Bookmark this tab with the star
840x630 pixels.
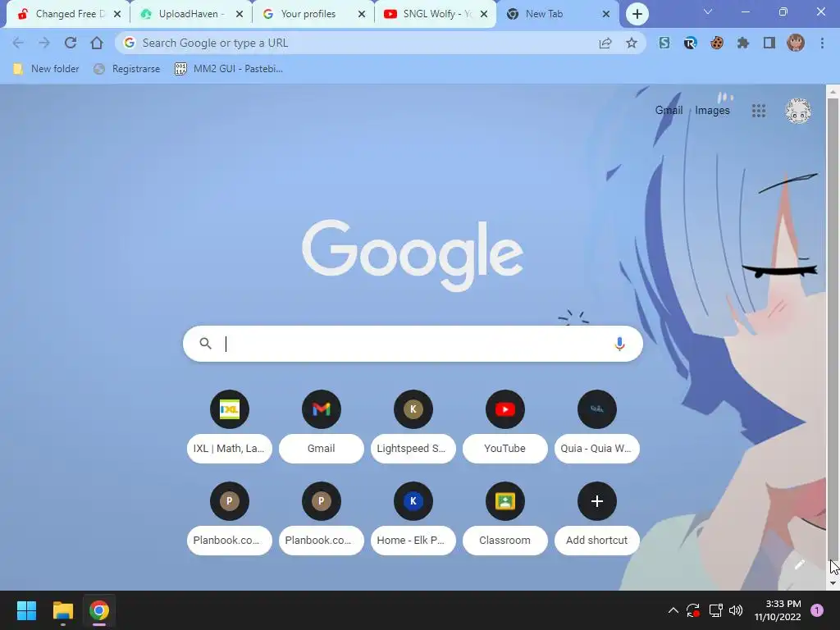[x=632, y=43]
